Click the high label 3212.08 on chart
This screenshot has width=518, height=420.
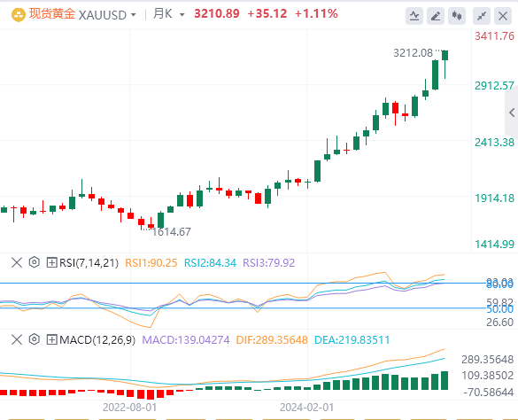pos(413,53)
